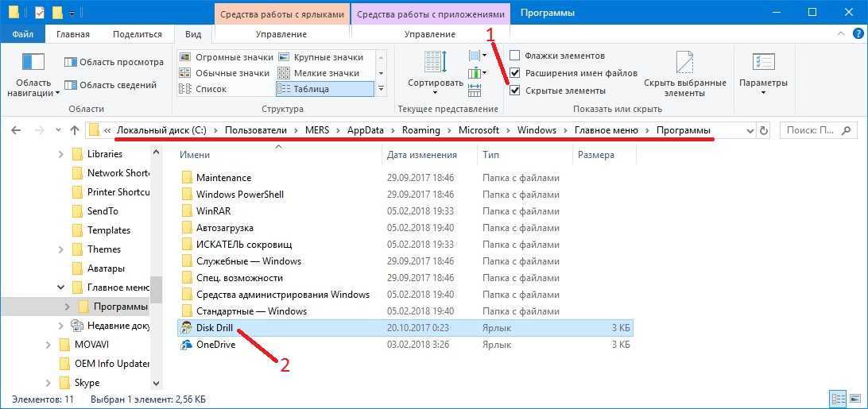The width and height of the screenshot is (868, 409).
Task: Refresh the folder view
Action: [x=764, y=130]
